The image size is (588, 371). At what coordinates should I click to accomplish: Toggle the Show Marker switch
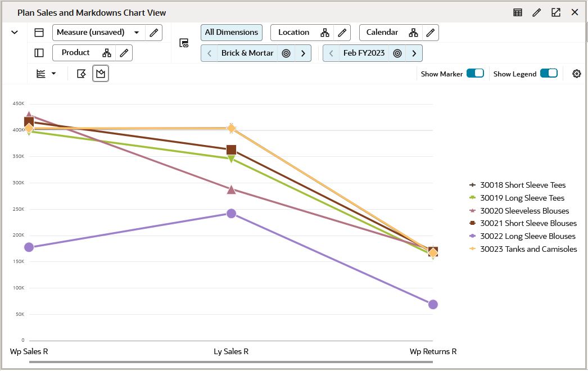click(x=475, y=74)
